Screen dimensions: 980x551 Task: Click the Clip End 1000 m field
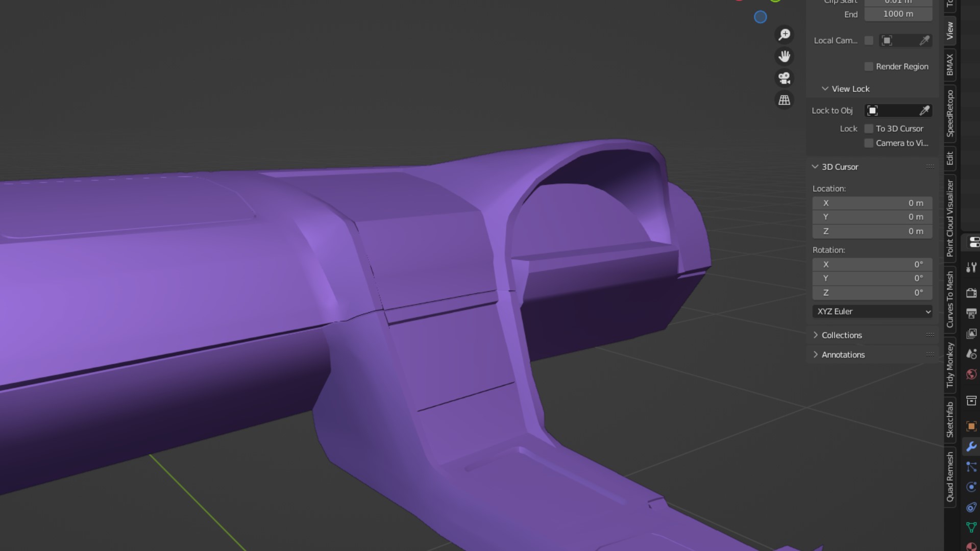tap(898, 14)
